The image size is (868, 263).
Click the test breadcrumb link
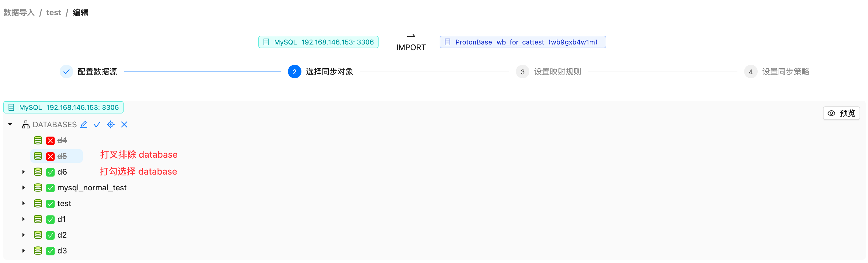point(53,12)
